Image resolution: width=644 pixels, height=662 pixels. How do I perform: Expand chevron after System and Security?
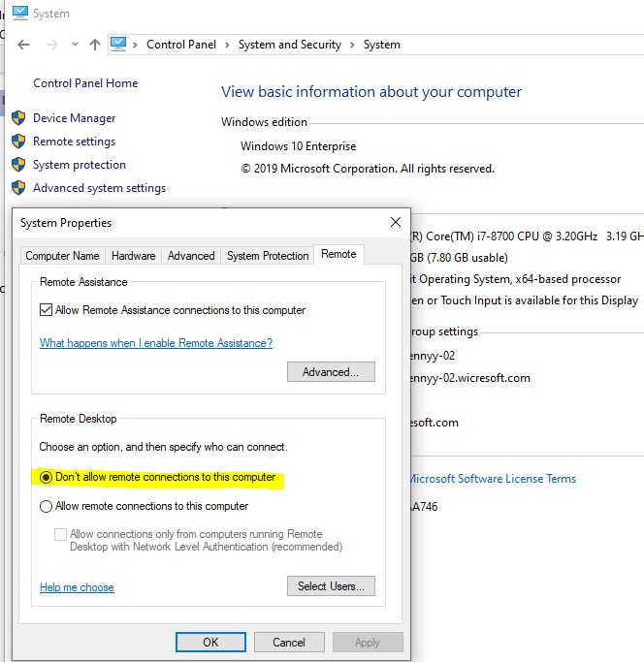pos(352,45)
